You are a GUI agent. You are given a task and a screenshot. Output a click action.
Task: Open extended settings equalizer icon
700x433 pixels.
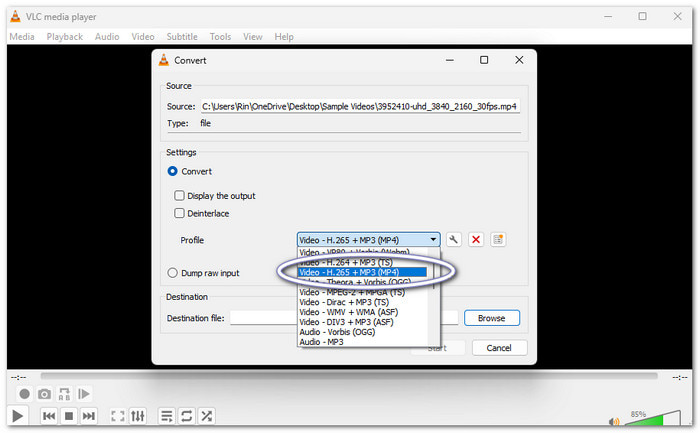click(138, 416)
